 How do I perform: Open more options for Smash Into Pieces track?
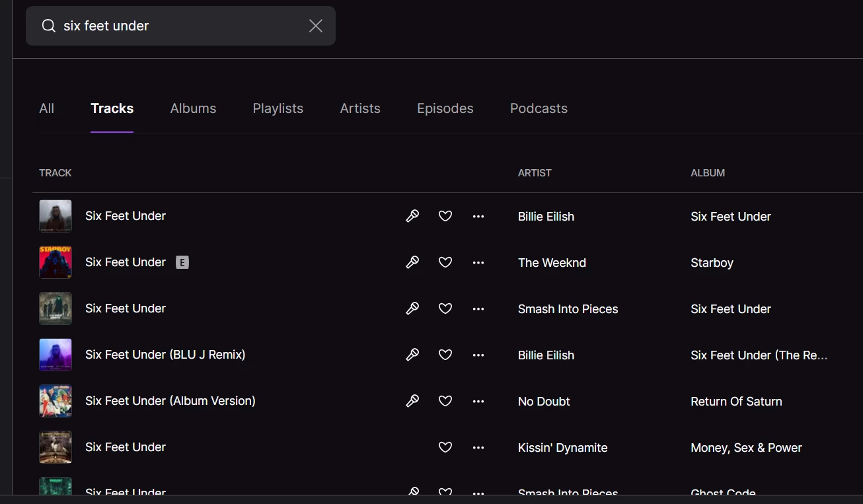[x=478, y=308]
